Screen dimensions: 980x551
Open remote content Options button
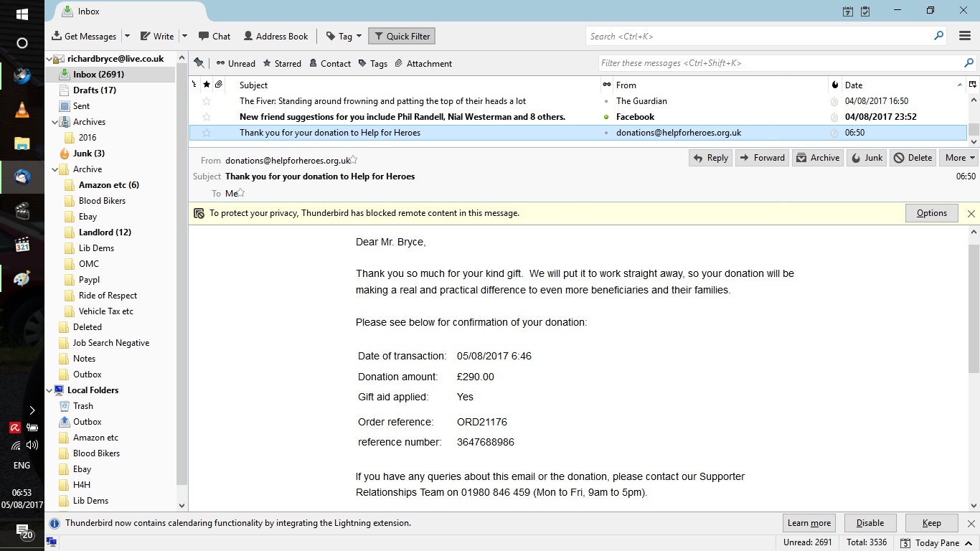[931, 213]
